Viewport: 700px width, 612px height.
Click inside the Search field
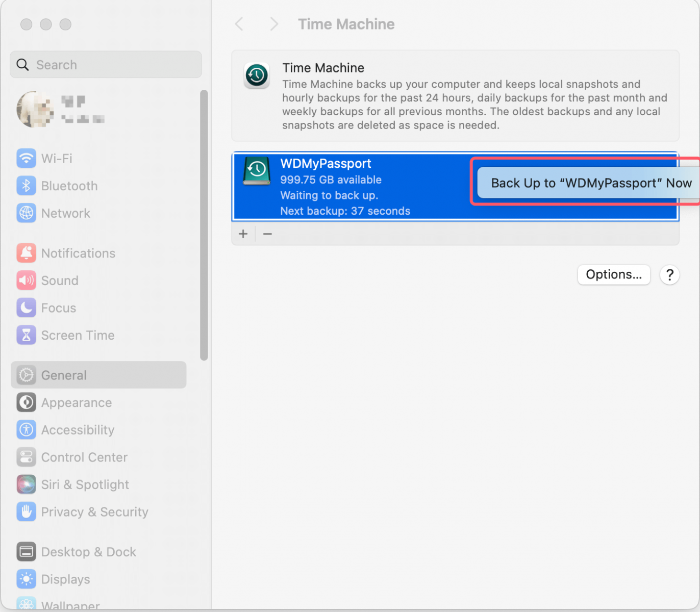[x=106, y=65]
